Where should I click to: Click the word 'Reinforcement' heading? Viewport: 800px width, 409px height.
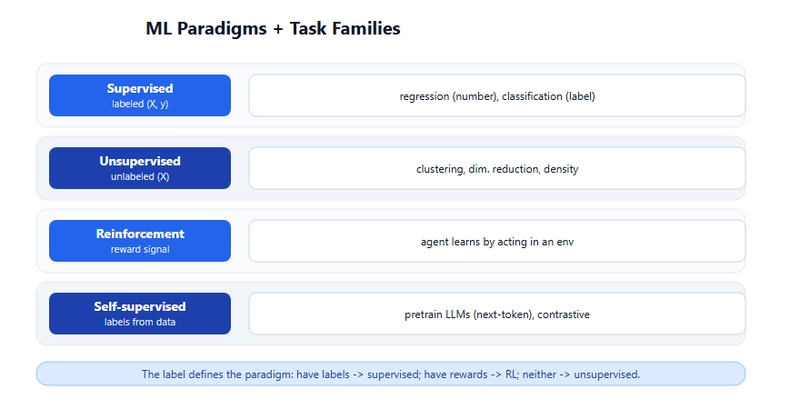(x=140, y=234)
